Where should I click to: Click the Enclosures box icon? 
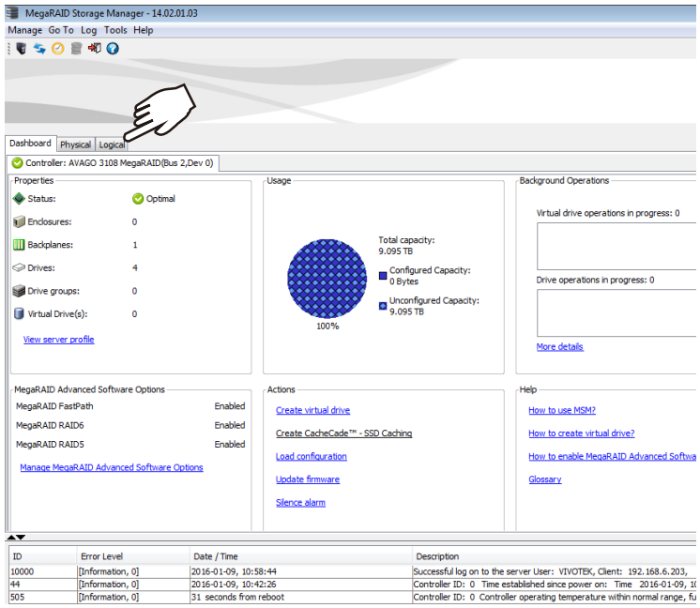[x=19, y=221]
